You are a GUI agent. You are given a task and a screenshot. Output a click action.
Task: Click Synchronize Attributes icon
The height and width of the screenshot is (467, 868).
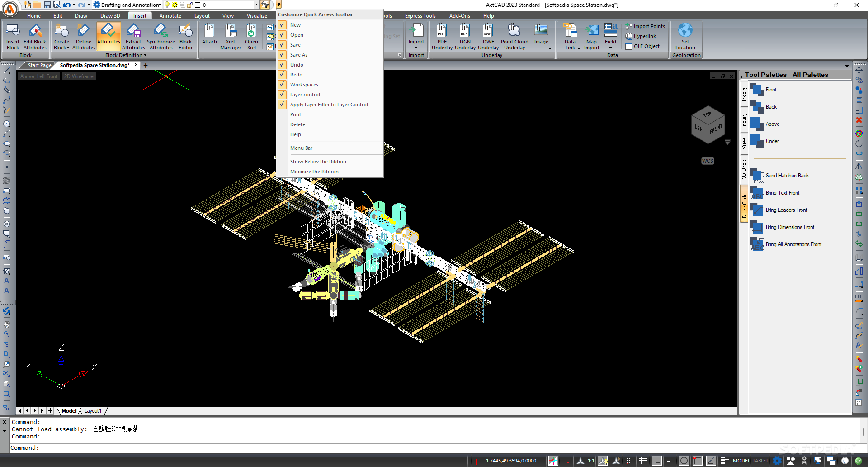tap(160, 36)
